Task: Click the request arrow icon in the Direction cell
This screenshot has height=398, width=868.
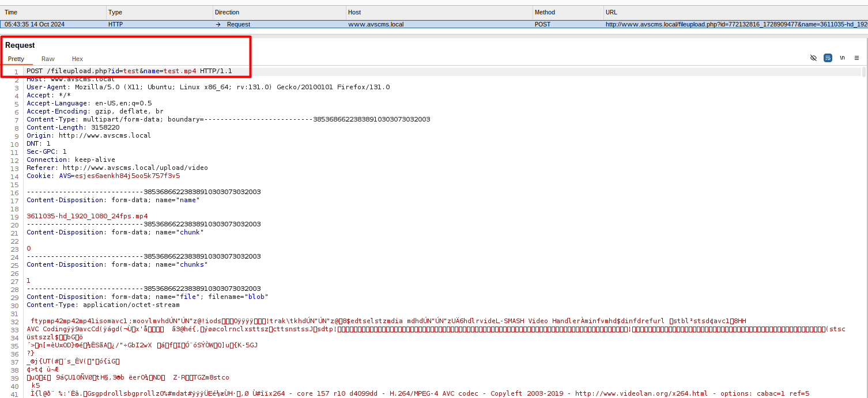Action: [218, 25]
